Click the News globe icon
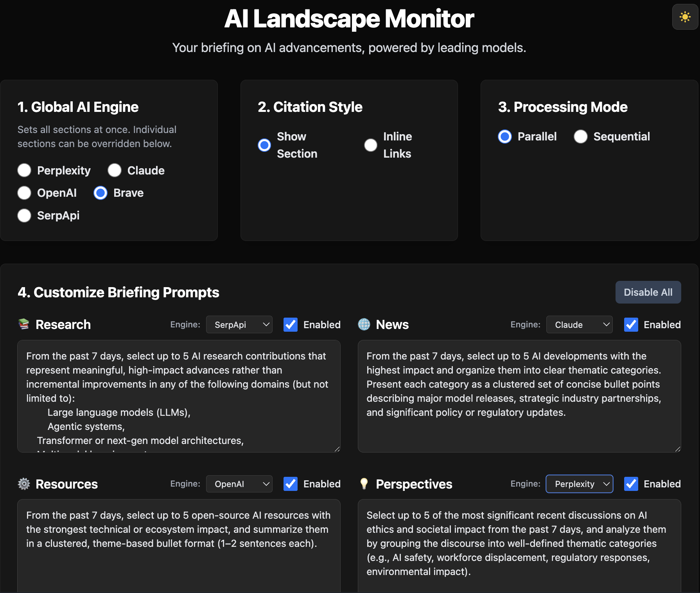Viewport: 700px width, 593px height. (x=364, y=324)
